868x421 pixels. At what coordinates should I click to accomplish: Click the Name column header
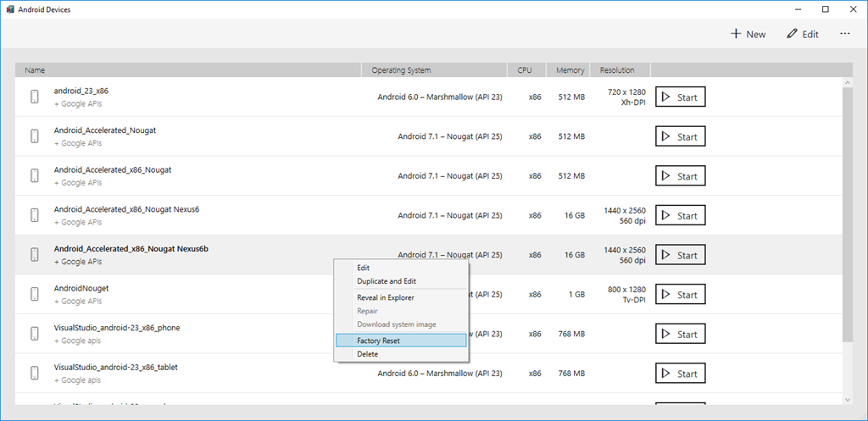coord(35,70)
